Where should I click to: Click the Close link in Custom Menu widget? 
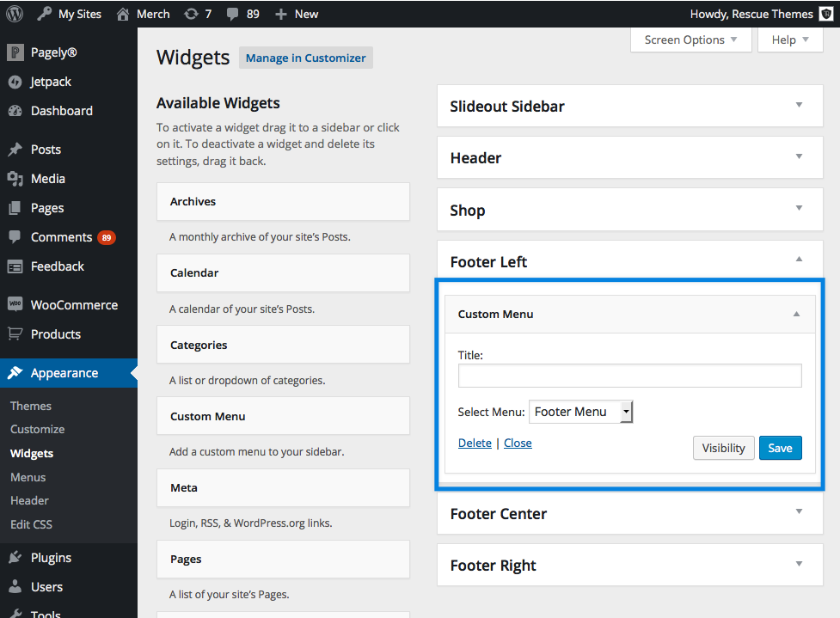coord(518,443)
